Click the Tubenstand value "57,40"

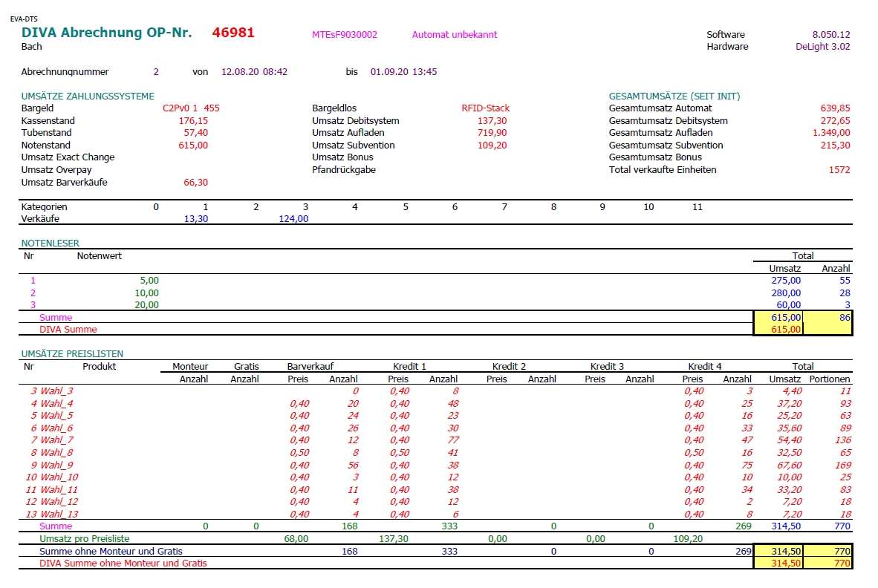tap(196, 133)
